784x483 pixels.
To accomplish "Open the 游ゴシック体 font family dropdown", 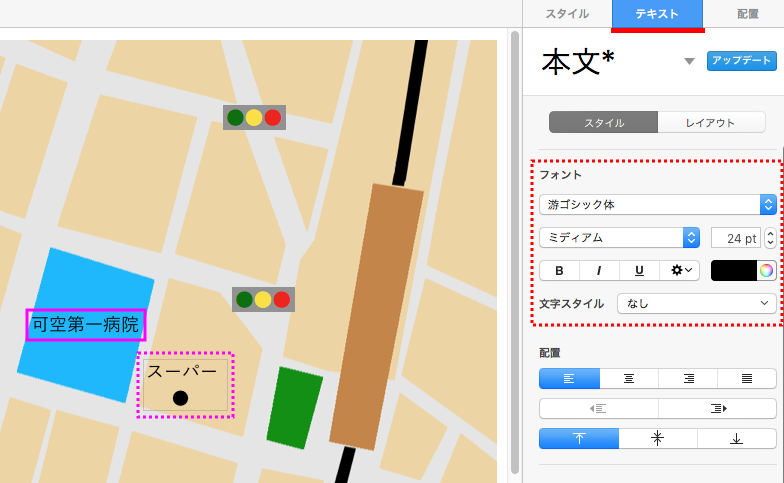I will pyautogui.click(x=657, y=204).
